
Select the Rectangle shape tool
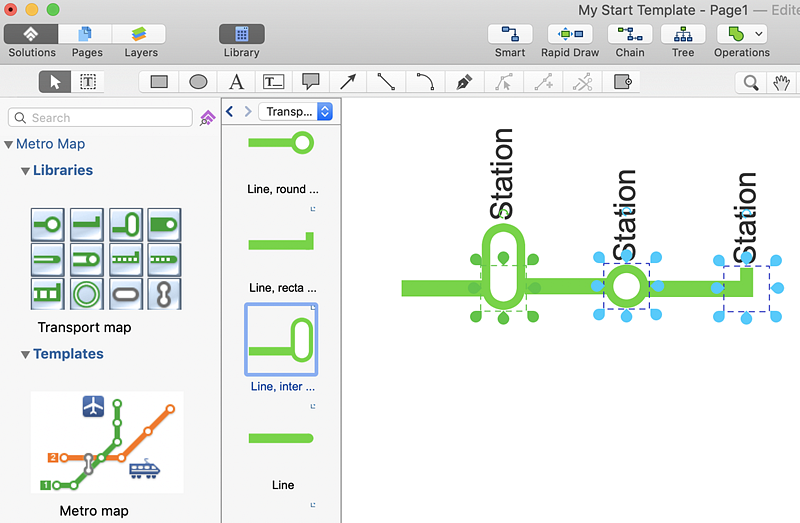point(159,82)
